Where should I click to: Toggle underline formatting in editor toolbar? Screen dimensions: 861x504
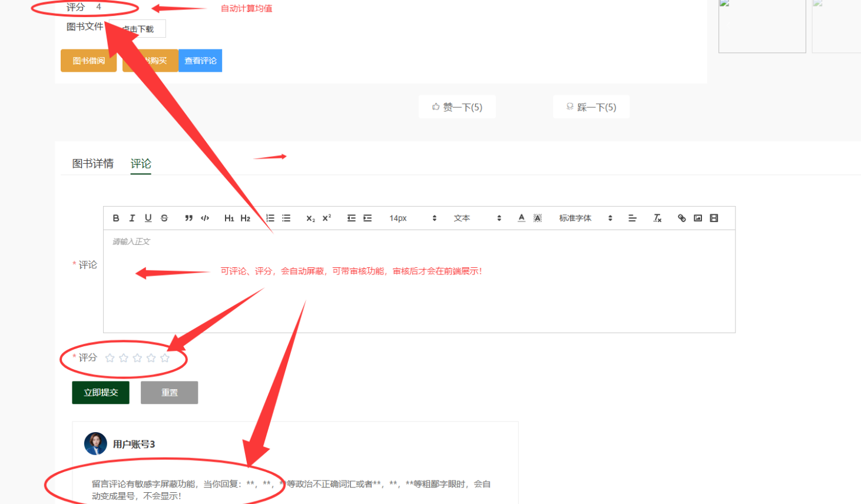(148, 218)
